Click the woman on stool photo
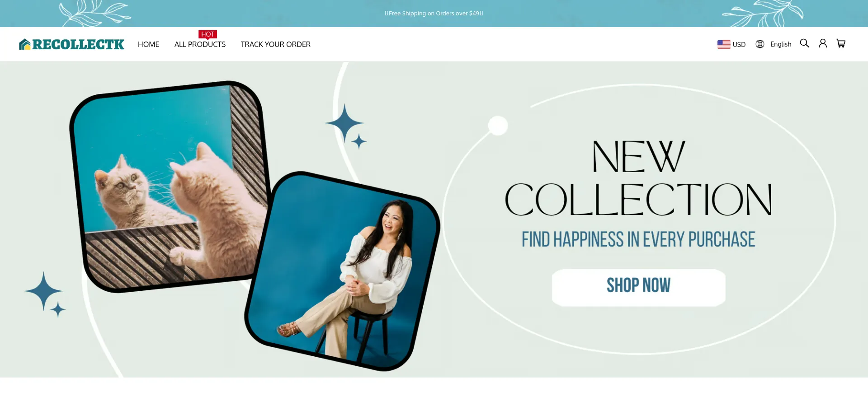The height and width of the screenshot is (401, 868). [342, 271]
